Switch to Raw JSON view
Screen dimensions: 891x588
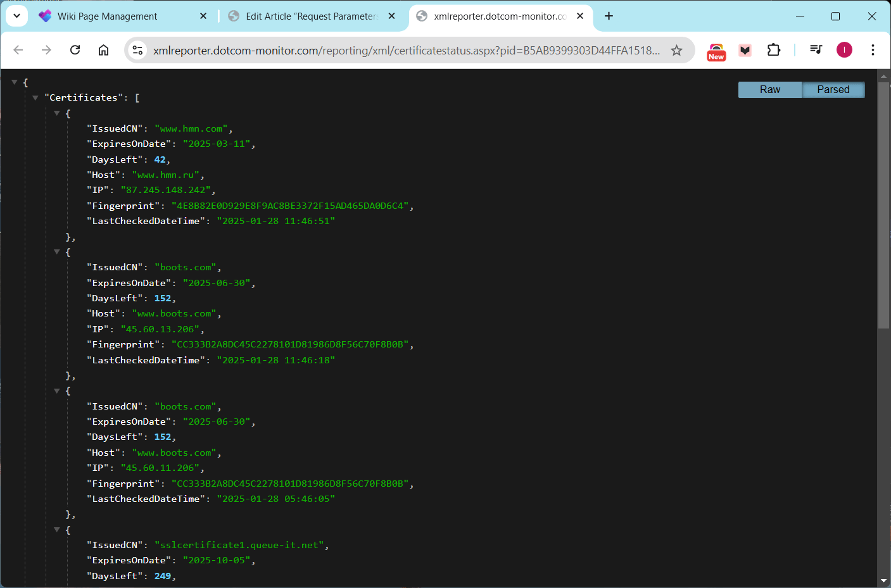click(x=770, y=90)
